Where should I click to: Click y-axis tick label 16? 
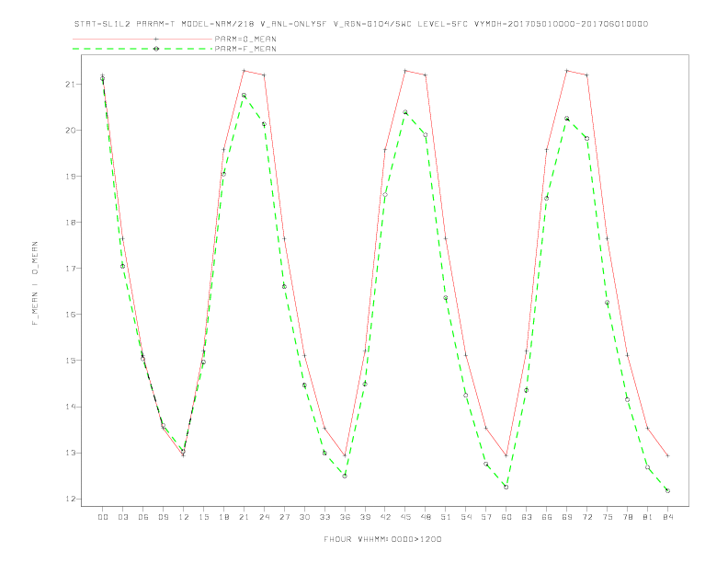point(71,315)
